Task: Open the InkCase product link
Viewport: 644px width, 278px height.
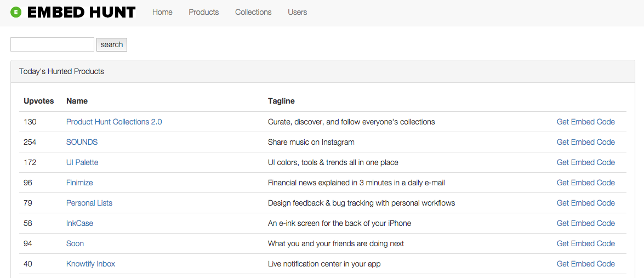Action: click(79, 223)
